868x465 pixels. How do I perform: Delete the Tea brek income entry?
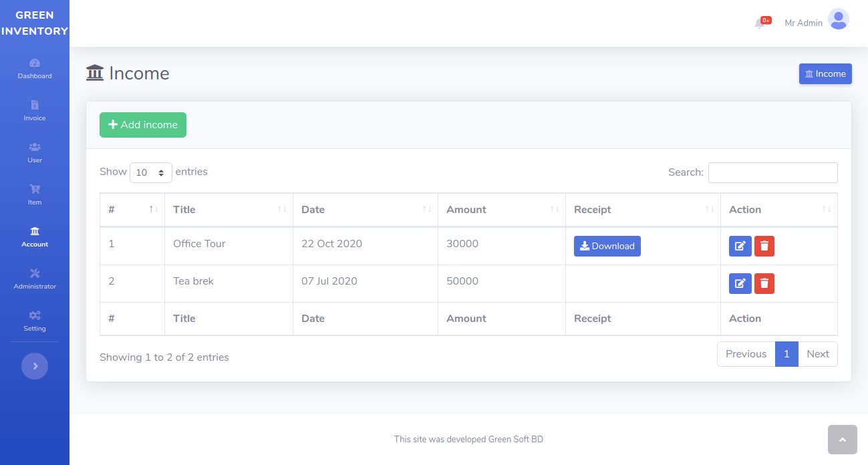[764, 283]
